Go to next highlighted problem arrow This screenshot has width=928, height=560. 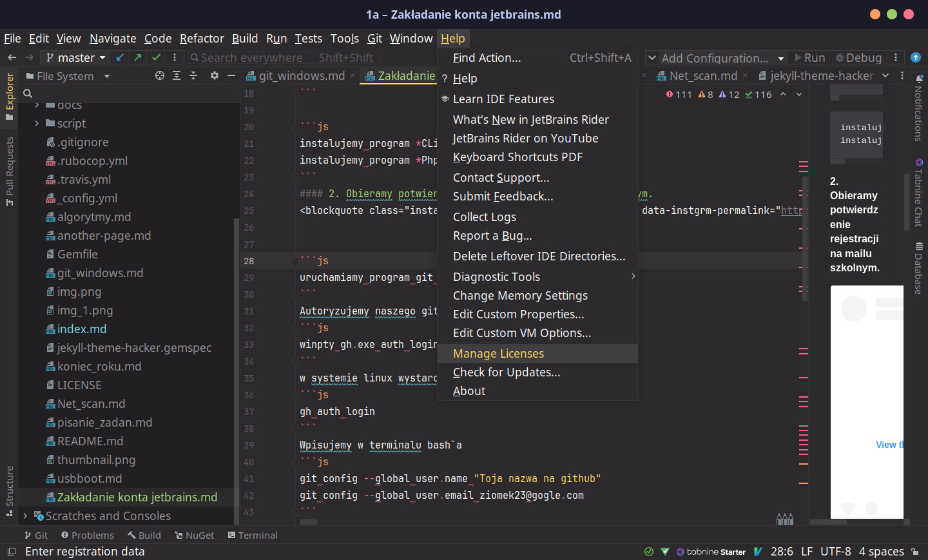point(799,94)
